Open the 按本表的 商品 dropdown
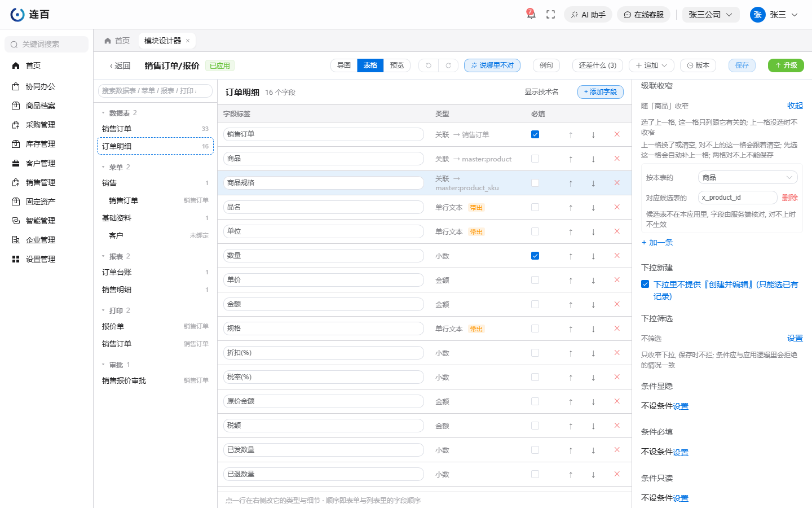This screenshot has width=812, height=508. click(x=748, y=177)
